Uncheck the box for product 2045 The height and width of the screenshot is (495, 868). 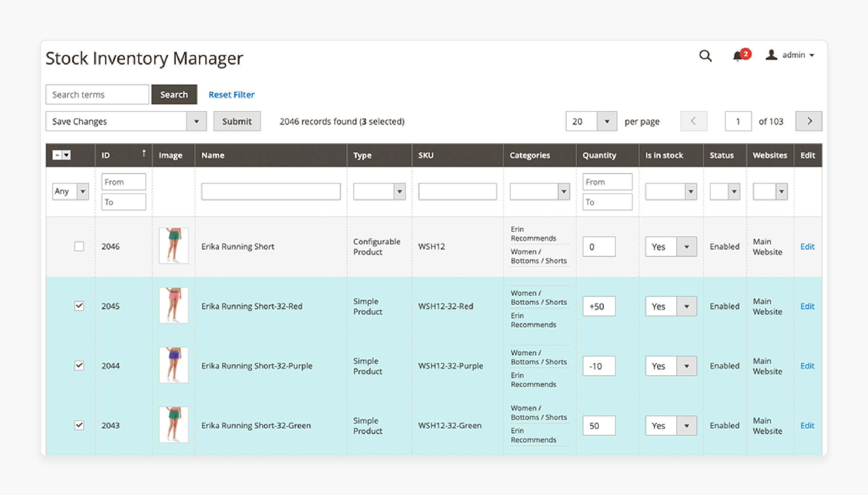coord(79,306)
